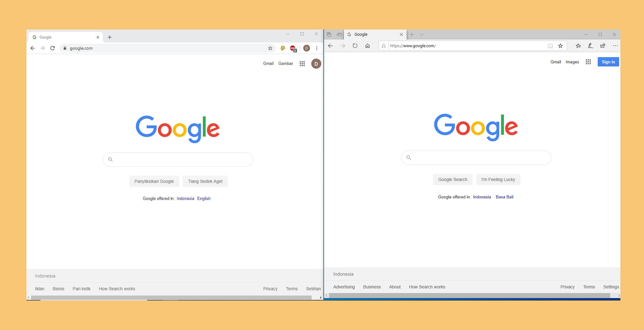644x330 pixels.
Task: Bookmark page with Chrome star icon
Action: point(270,48)
